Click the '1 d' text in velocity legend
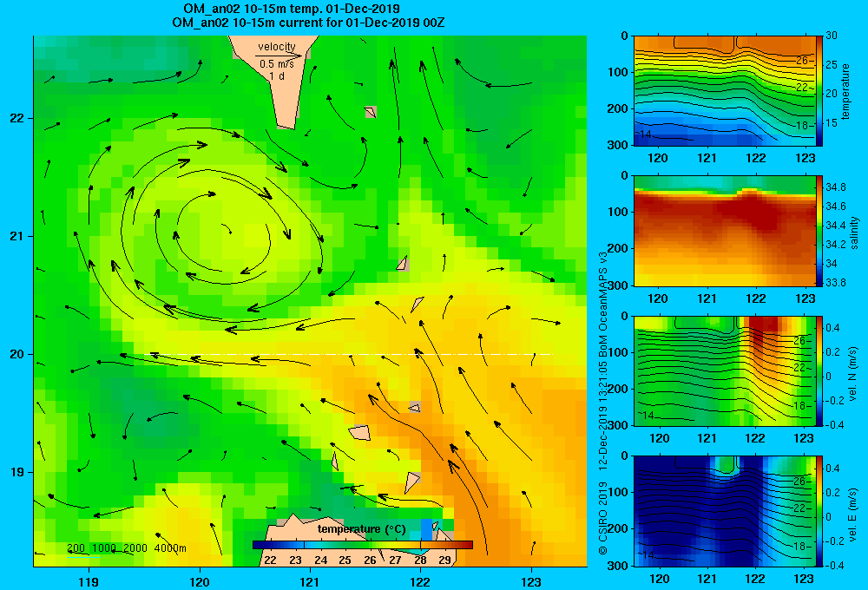This screenshot has width=868, height=590. pos(277,75)
